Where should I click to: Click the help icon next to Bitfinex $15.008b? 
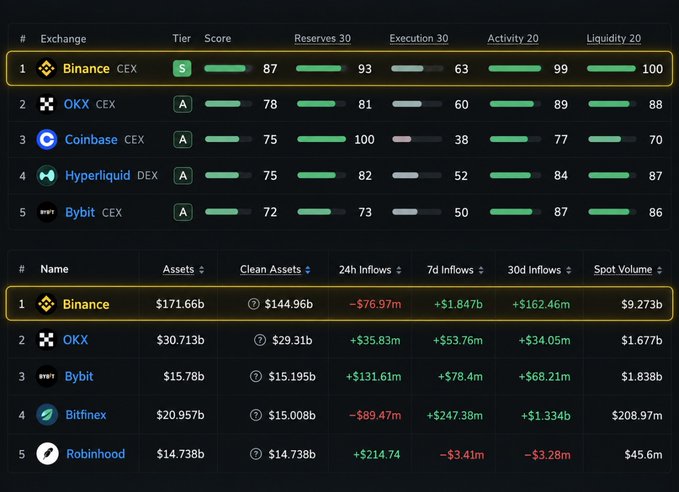tap(256, 415)
